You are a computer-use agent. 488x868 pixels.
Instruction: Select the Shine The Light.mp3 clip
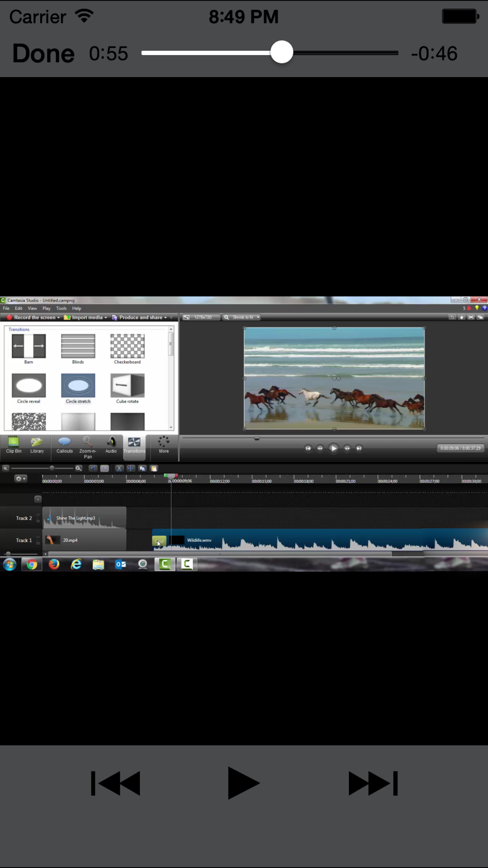pos(84,518)
